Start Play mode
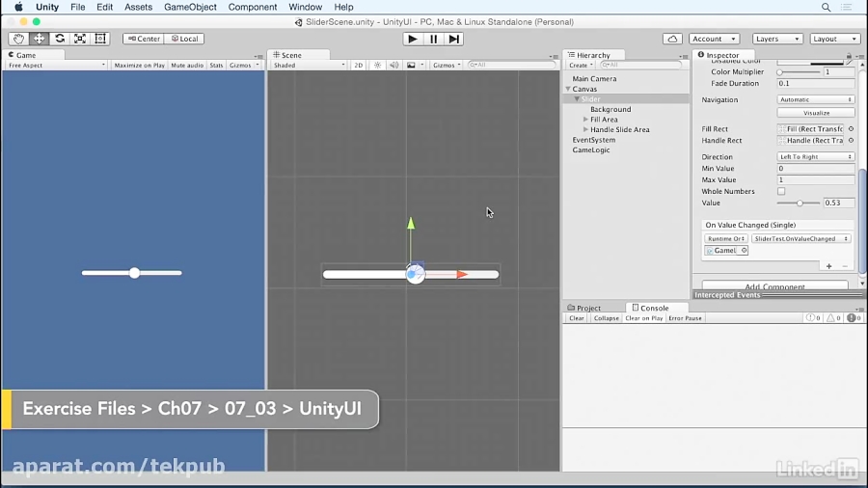The width and height of the screenshot is (868, 488). [413, 39]
